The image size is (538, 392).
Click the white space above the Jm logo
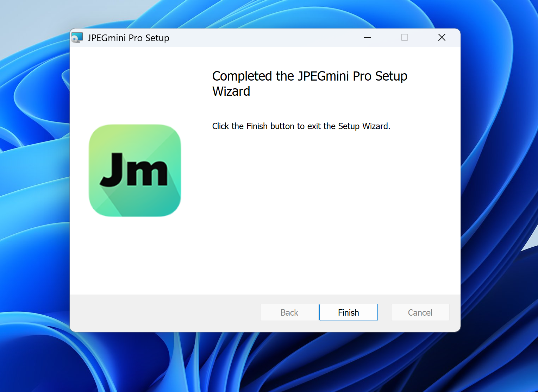click(x=135, y=88)
